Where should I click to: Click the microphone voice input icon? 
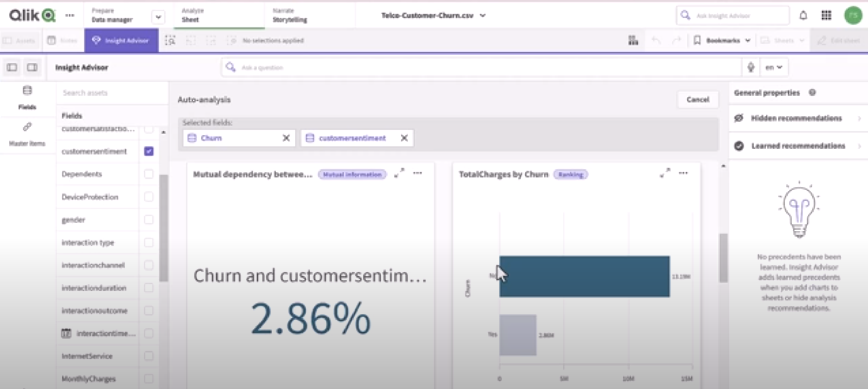click(x=750, y=67)
